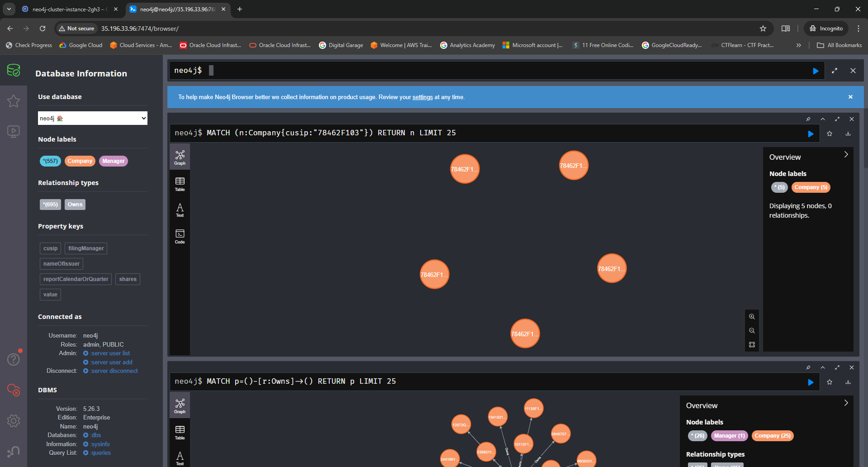The width and height of the screenshot is (868, 467).
Task: Open the Database Information sidebar icon
Action: pos(14,70)
